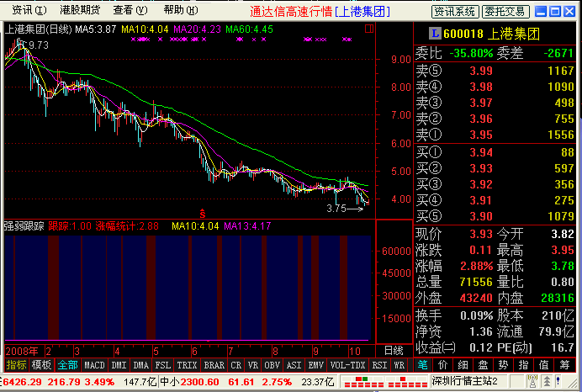The width and height of the screenshot is (582, 392).
Task: Click the 6426.29 index value in status bar
Action: click(x=23, y=382)
